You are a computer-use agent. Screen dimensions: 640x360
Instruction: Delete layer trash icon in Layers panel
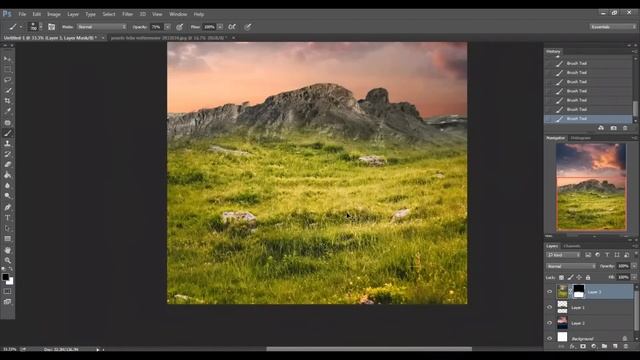(x=626, y=346)
